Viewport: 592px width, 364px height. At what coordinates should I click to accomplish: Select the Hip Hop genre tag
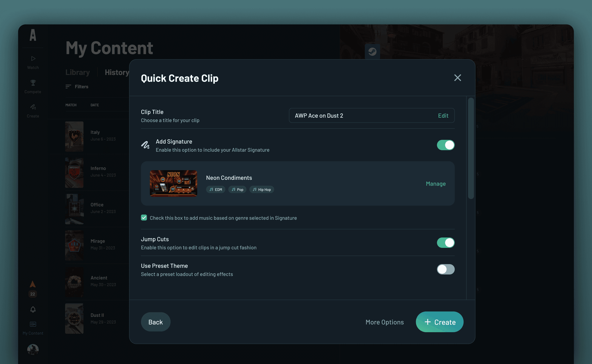coord(262,189)
